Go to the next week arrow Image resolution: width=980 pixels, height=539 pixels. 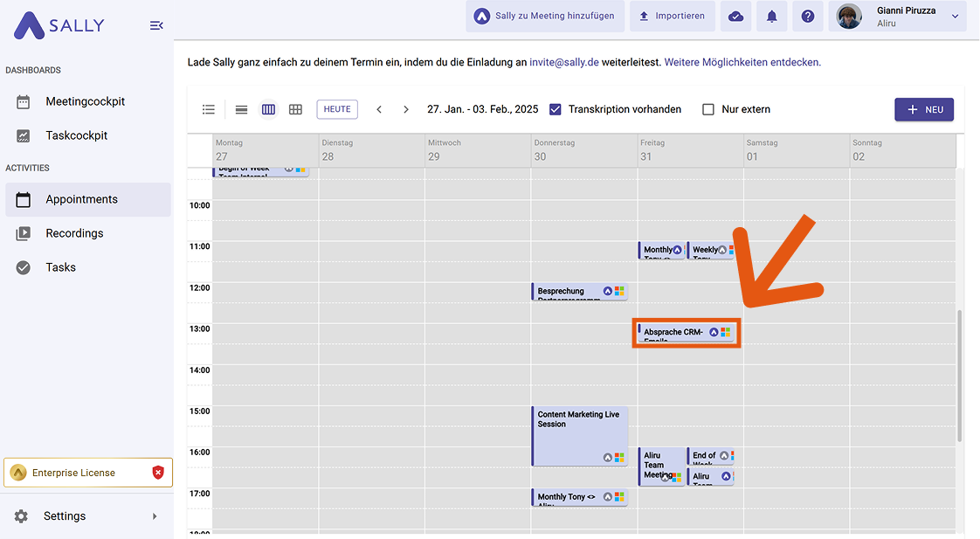click(x=406, y=109)
